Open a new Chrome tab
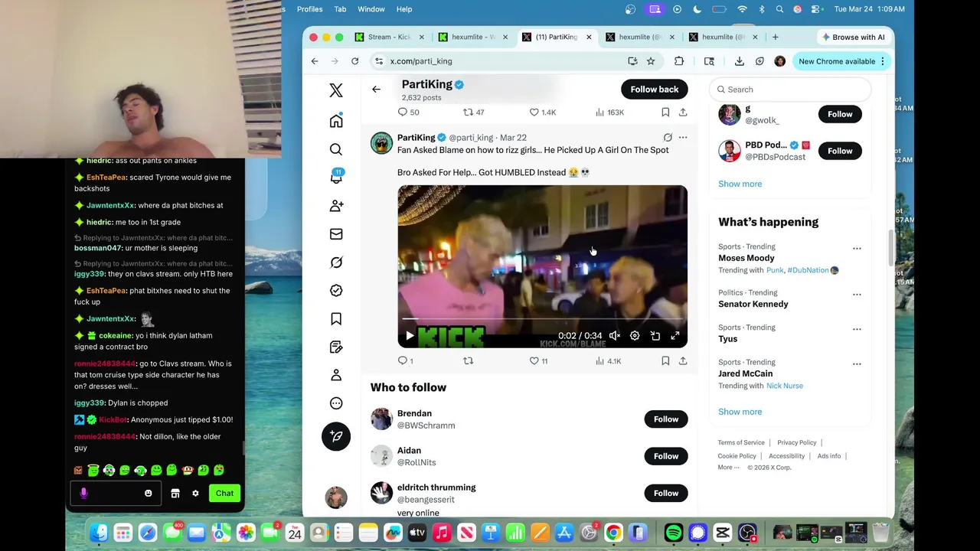 point(775,37)
